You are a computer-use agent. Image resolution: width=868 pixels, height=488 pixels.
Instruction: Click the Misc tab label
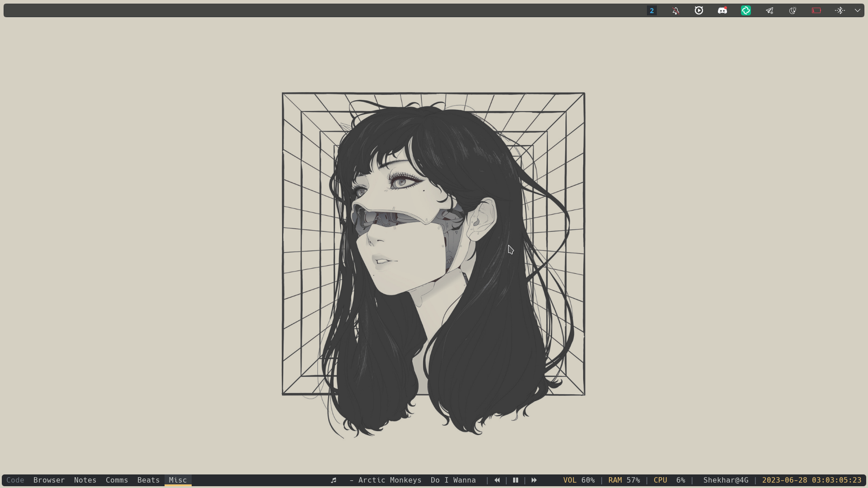tap(178, 480)
